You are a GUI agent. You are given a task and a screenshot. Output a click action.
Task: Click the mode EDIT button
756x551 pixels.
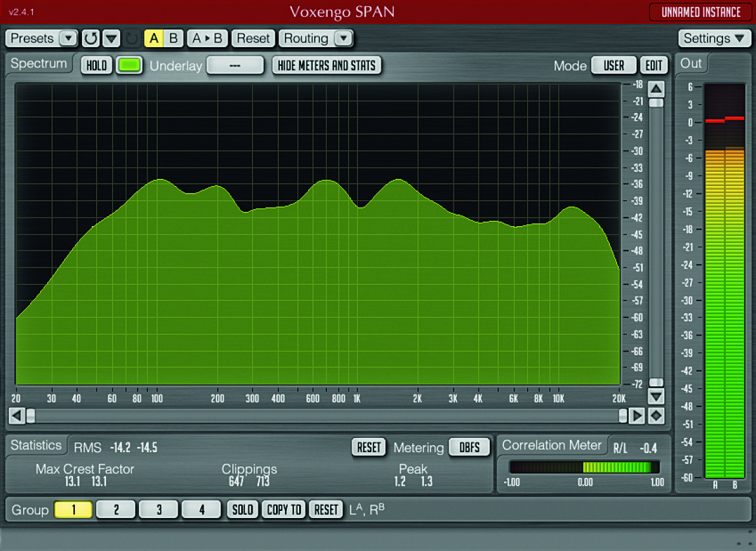point(654,65)
